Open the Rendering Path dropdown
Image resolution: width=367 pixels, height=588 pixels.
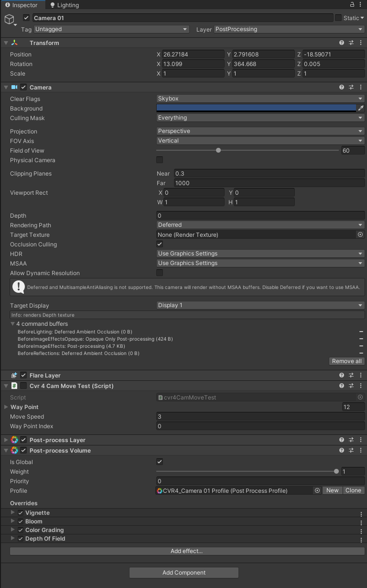[x=260, y=225]
